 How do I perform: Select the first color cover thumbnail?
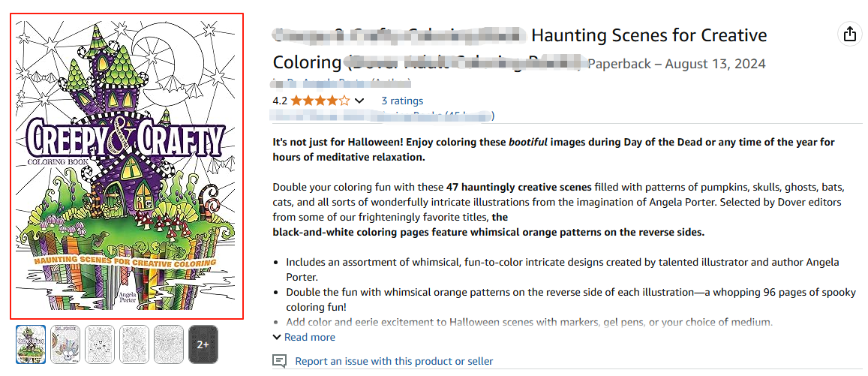click(32, 344)
